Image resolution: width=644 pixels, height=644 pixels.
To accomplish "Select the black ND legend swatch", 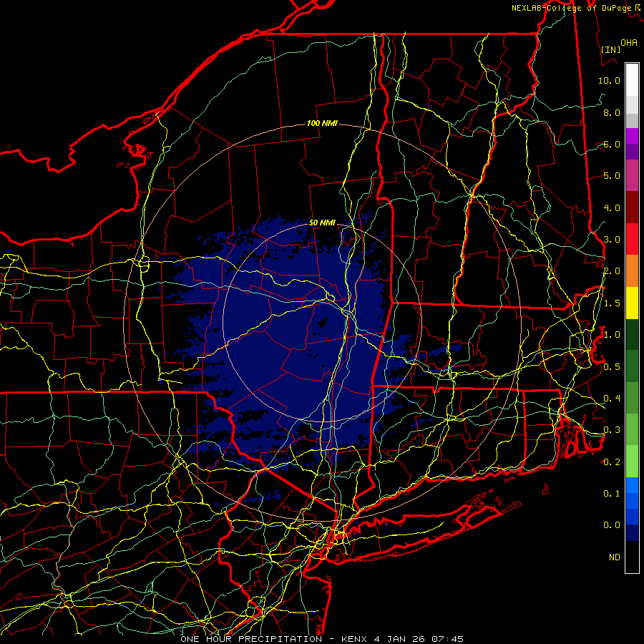I will (x=632, y=557).
